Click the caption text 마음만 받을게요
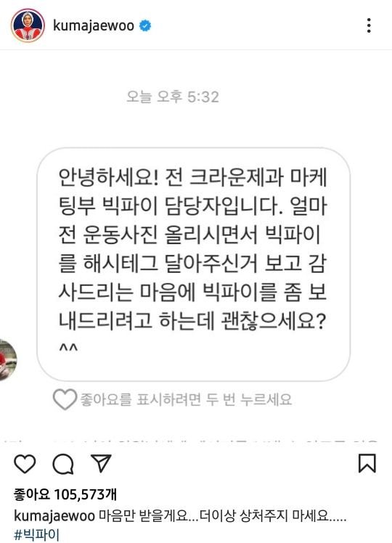The image size is (392, 543). [143, 515]
